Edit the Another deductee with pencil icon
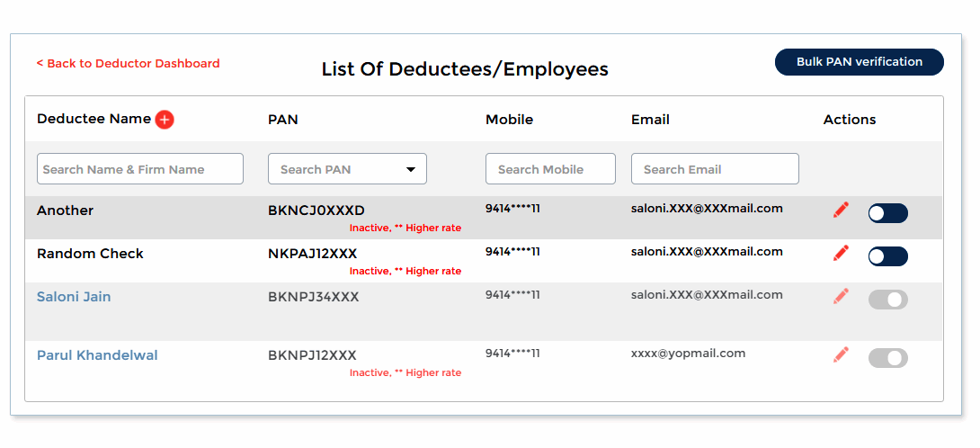 (841, 211)
